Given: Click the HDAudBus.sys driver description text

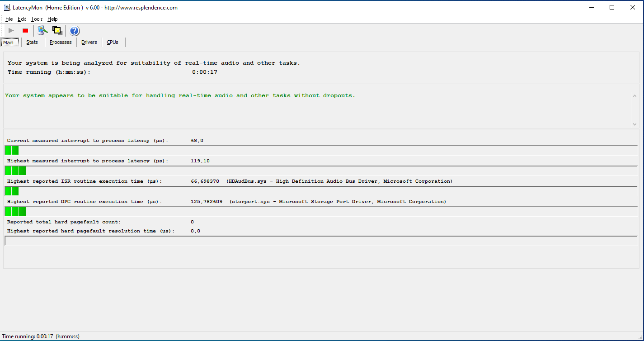Looking at the screenshot, I should [339, 181].
